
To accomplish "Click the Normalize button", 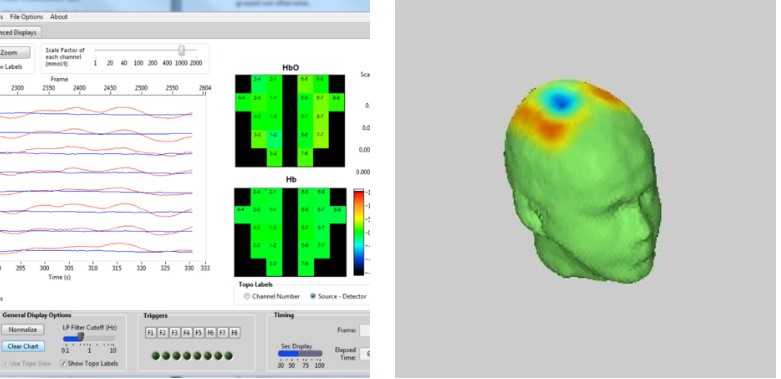I will 23,330.
